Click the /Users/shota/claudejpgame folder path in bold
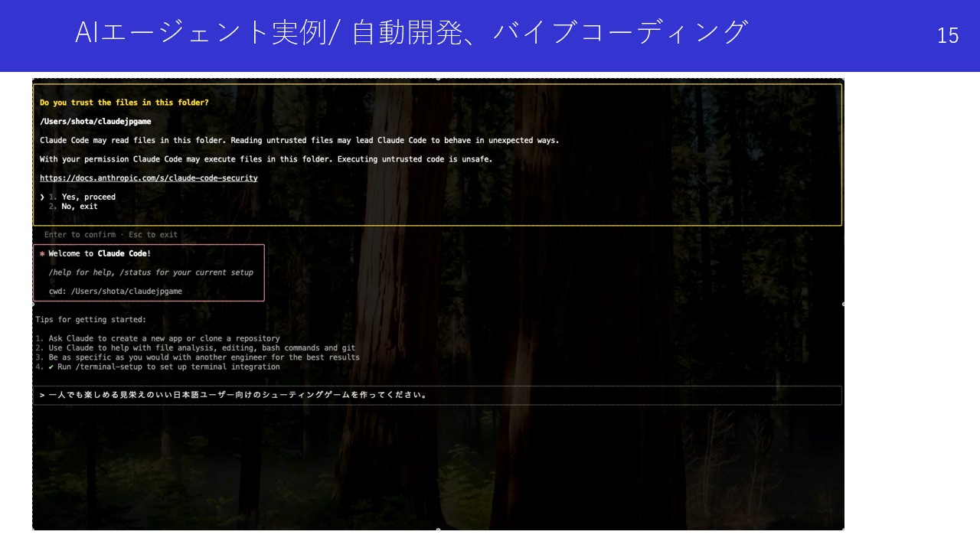This screenshot has height=551, width=980. pyautogui.click(x=95, y=122)
